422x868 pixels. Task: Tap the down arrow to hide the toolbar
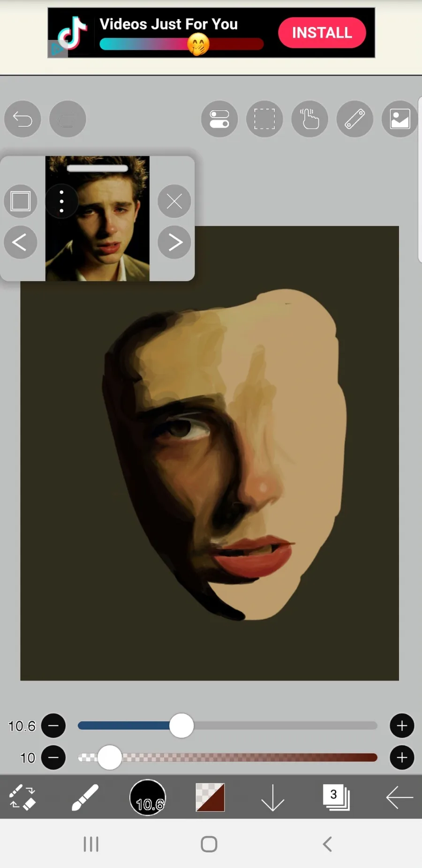click(273, 798)
